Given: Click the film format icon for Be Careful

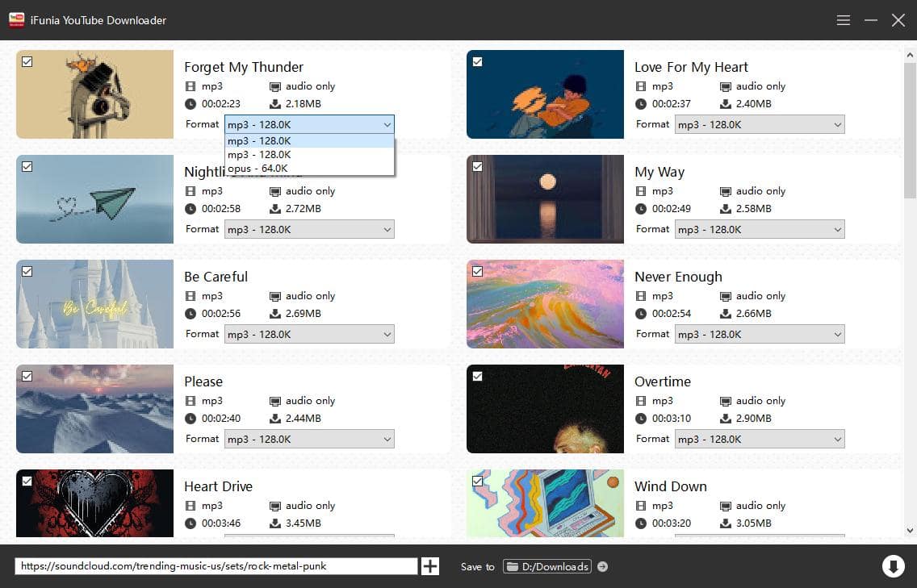Looking at the screenshot, I should click(191, 296).
